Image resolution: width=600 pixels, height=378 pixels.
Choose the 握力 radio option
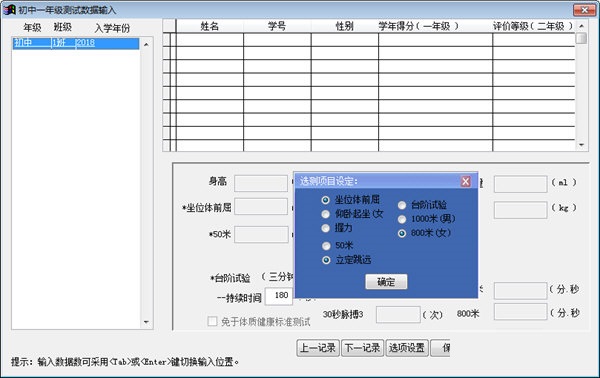click(326, 228)
